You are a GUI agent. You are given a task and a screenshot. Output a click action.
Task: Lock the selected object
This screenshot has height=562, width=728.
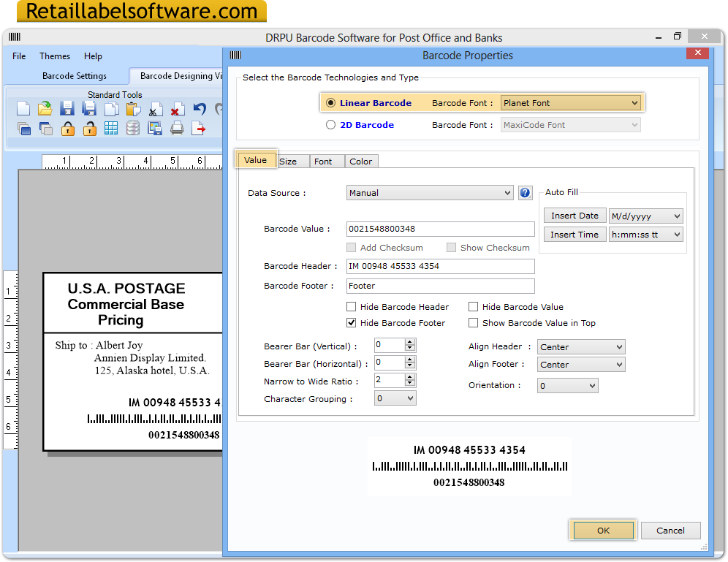tap(67, 128)
